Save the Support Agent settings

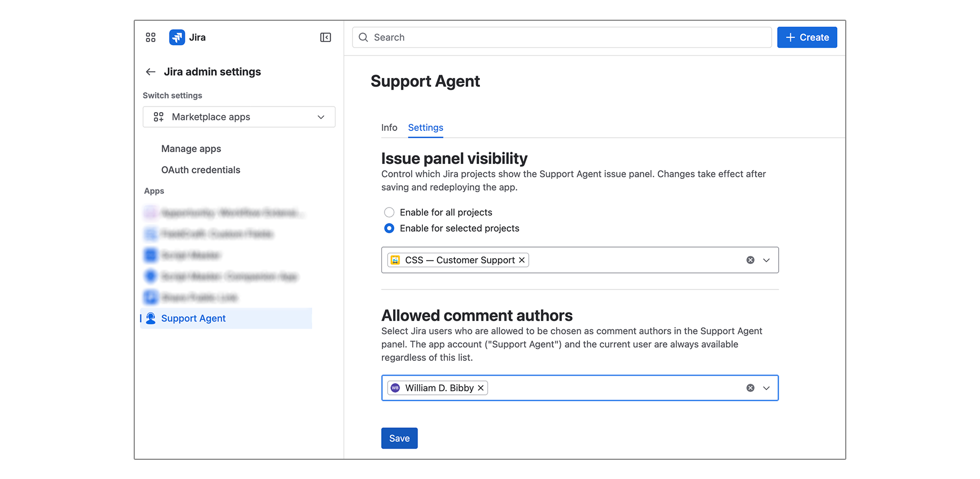399,439
